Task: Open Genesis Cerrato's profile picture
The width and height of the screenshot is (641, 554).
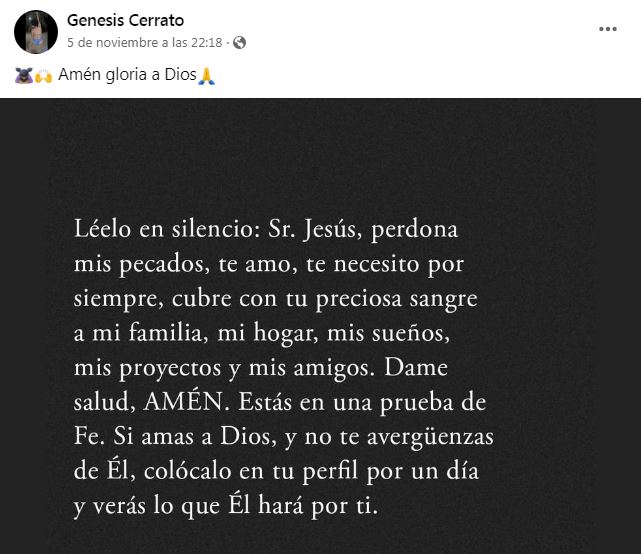Action: point(35,32)
